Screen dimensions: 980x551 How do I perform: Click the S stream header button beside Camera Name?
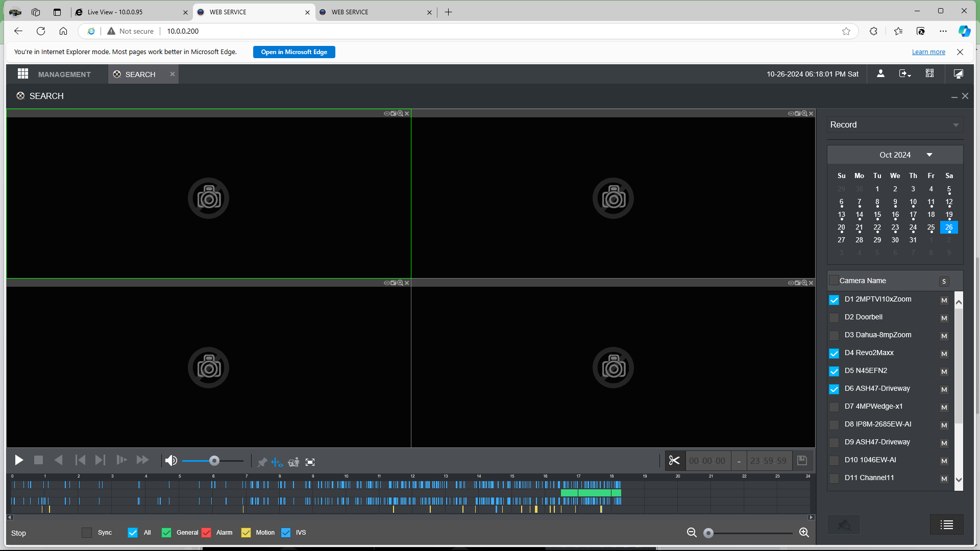pyautogui.click(x=944, y=282)
